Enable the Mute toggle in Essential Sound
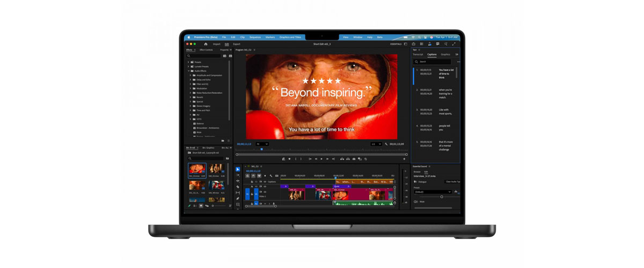This screenshot has height=268, width=644. click(416, 202)
